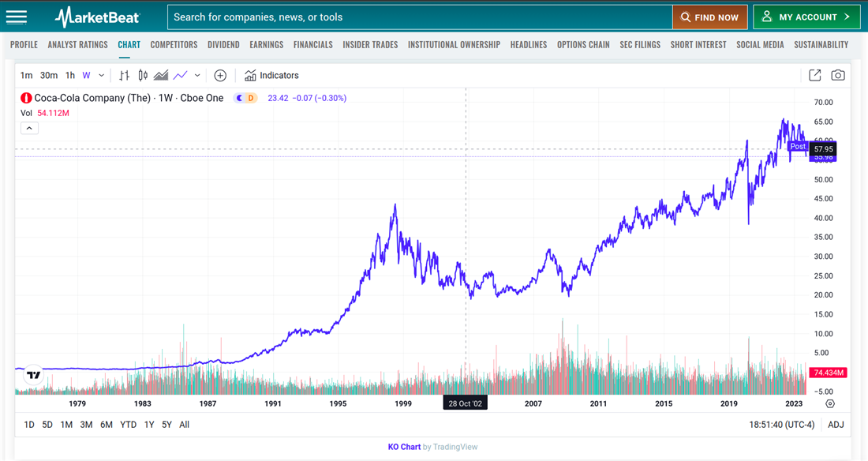The width and height of the screenshot is (868, 461).
Task: Open Short Interest tab
Action: pos(698,45)
